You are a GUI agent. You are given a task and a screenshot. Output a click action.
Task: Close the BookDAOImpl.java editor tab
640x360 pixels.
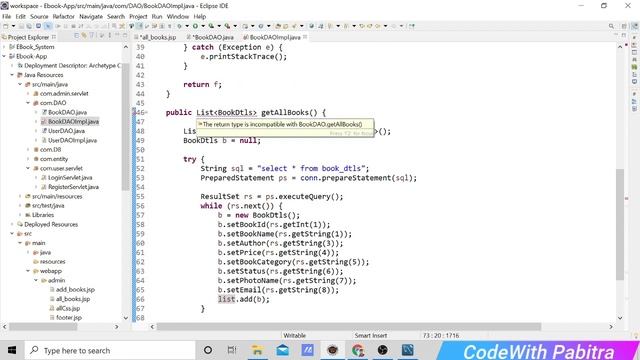click(x=305, y=37)
